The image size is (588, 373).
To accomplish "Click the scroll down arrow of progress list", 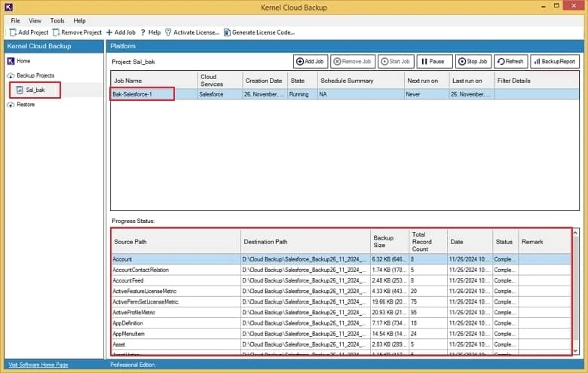I will coord(575,351).
